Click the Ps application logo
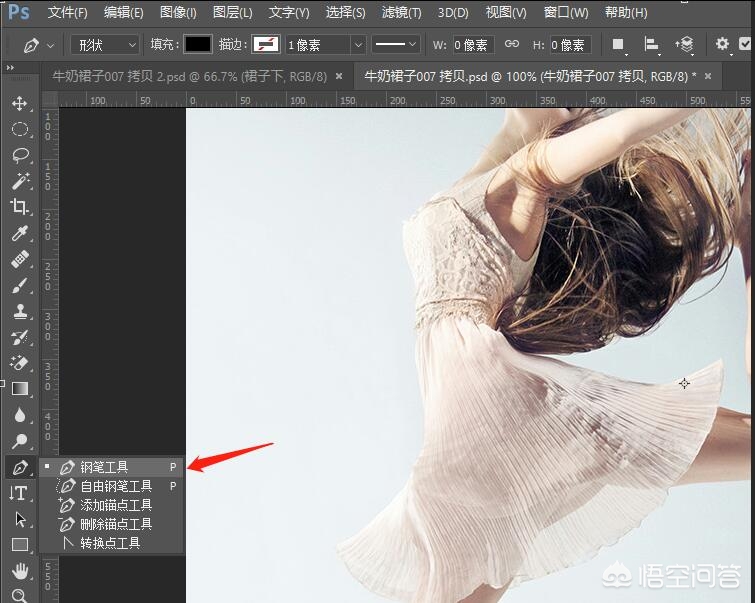 [19, 12]
